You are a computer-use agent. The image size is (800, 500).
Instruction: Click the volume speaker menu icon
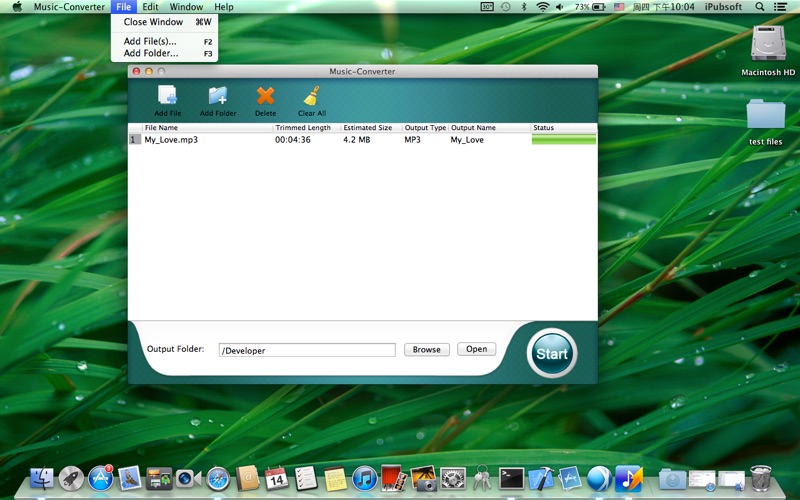pyautogui.click(x=560, y=7)
